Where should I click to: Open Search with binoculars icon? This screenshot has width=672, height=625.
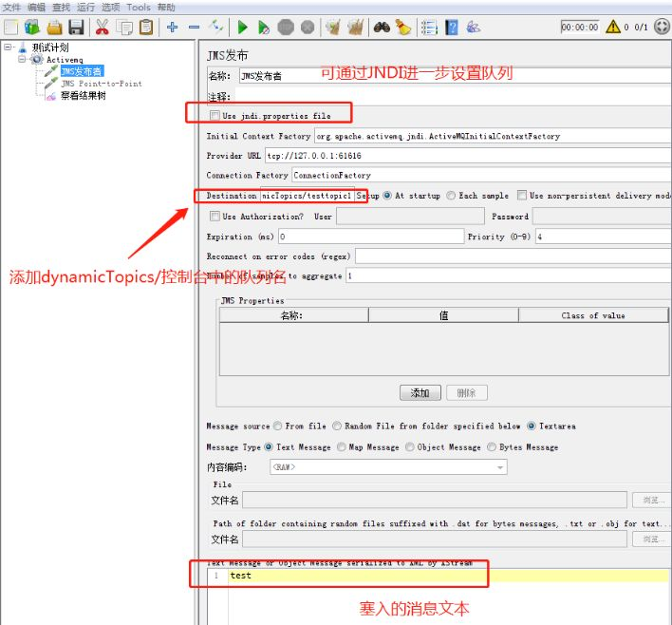[382, 28]
